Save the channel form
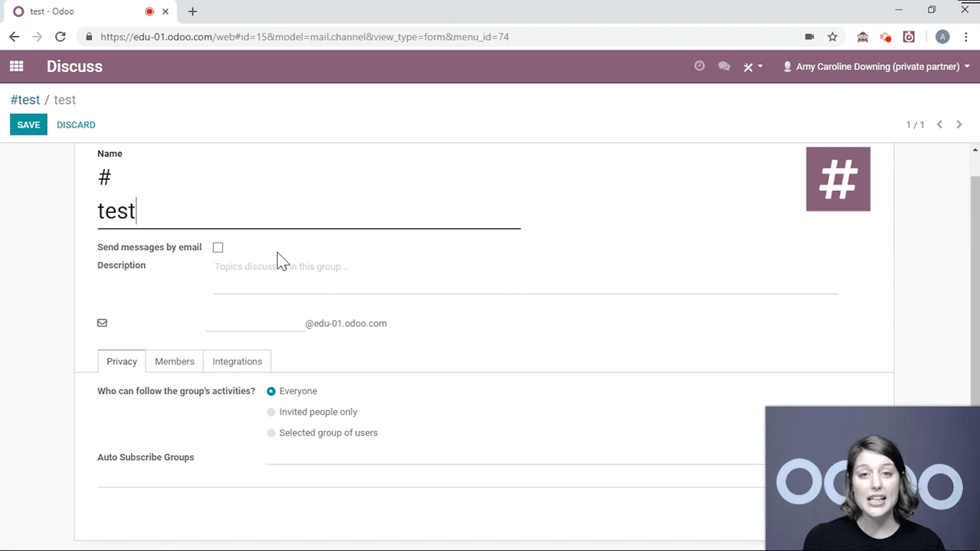The width and height of the screenshot is (980, 551). click(28, 125)
